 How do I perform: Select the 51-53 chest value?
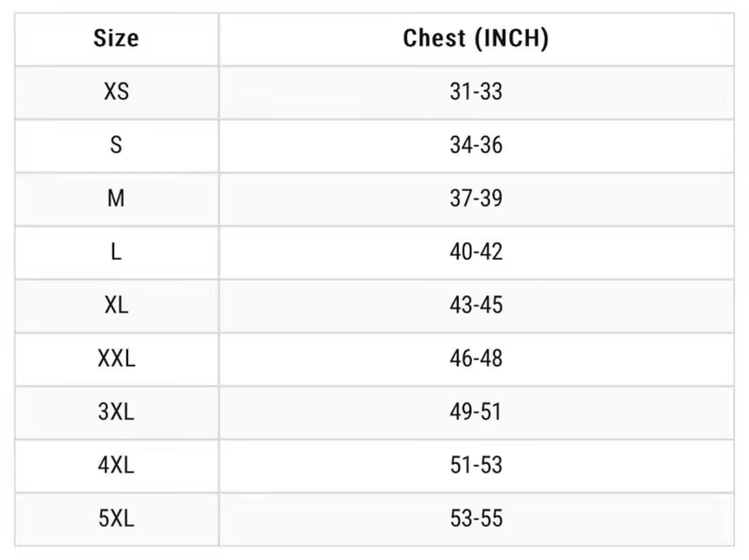tap(476, 466)
